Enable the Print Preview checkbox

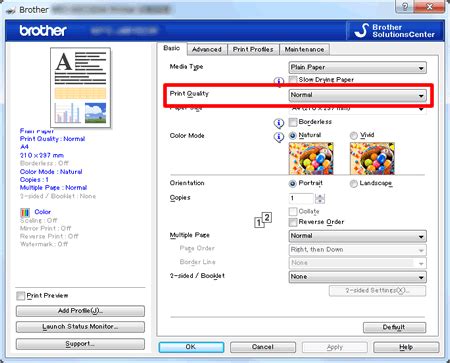21,296
